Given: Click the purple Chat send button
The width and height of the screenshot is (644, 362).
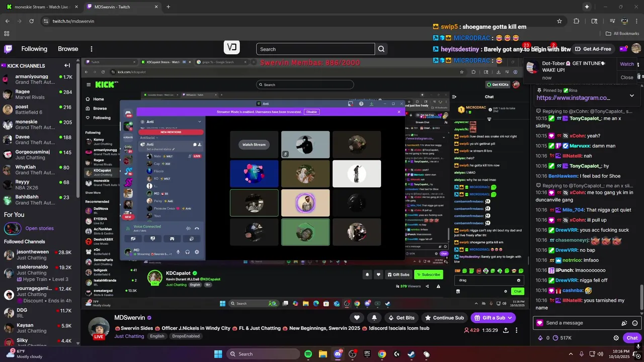Looking at the screenshot, I should click(632, 338).
